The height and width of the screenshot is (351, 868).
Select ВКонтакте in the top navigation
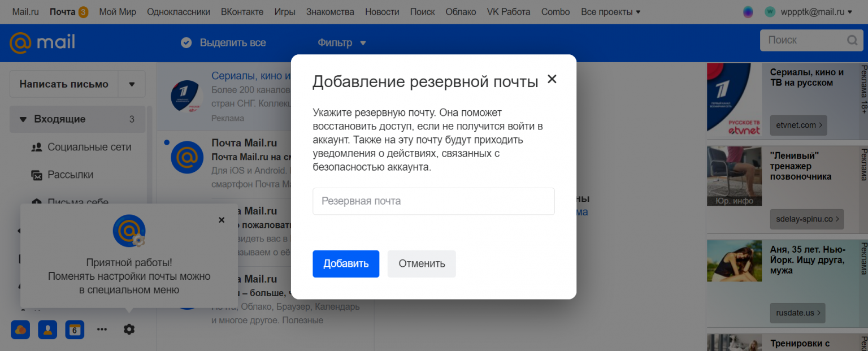[x=242, y=11]
